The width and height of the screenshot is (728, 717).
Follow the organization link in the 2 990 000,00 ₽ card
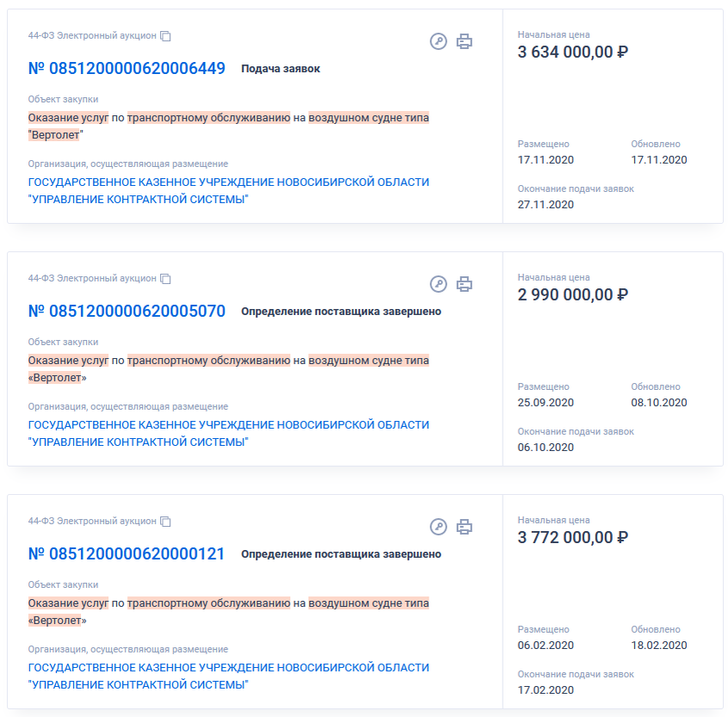[228, 434]
